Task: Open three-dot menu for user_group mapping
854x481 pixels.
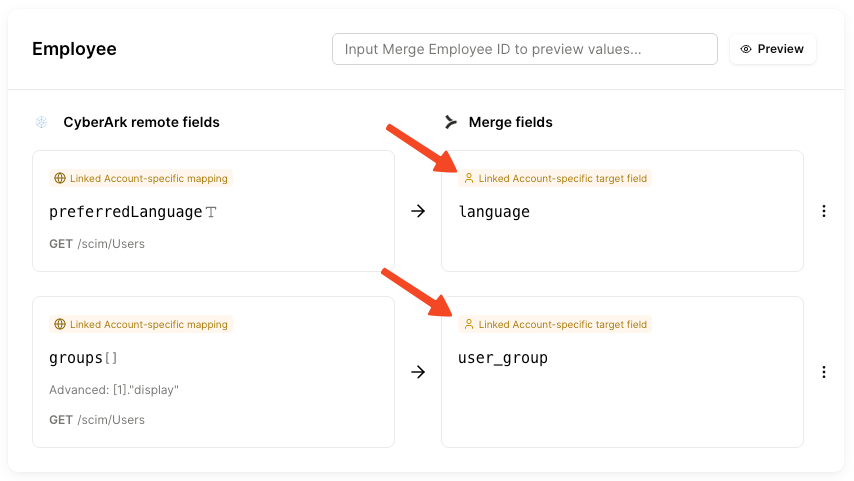Action: 824,372
